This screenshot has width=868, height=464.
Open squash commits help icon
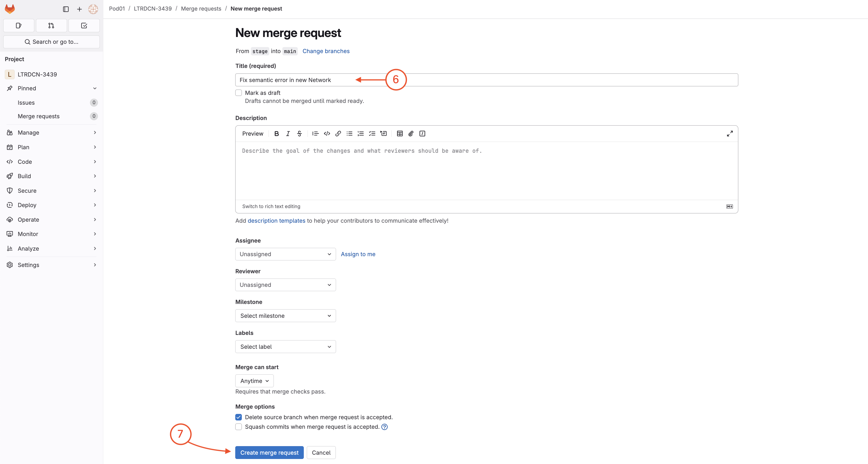pos(384,427)
